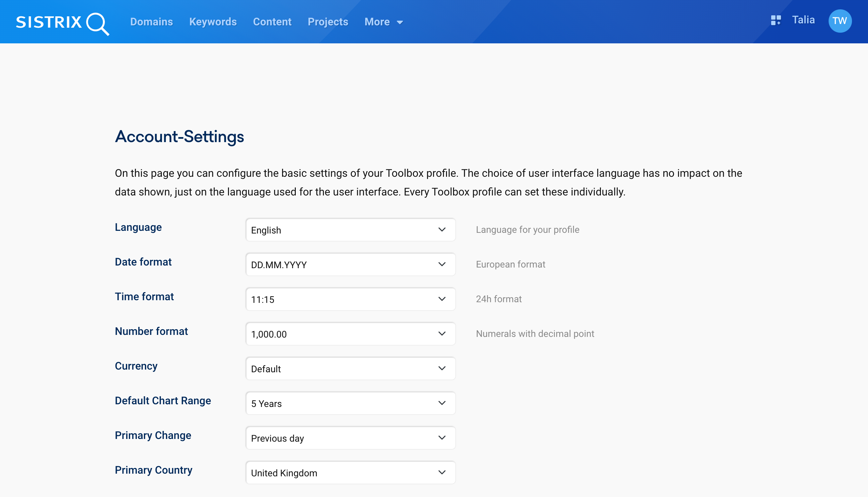
Task: Click the Currency label
Action: pos(136,366)
